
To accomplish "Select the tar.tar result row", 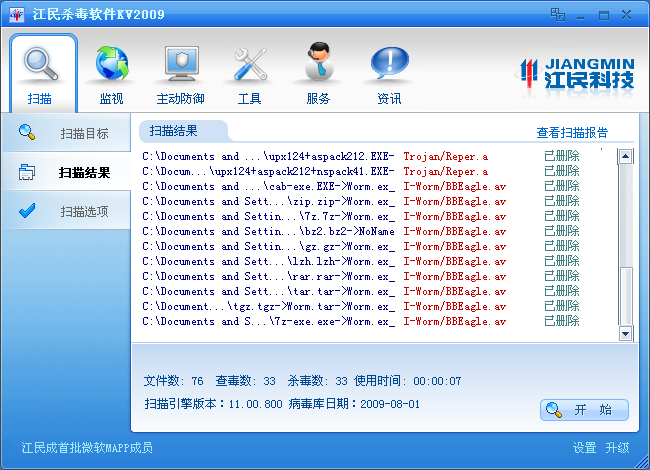I will click(361, 291).
